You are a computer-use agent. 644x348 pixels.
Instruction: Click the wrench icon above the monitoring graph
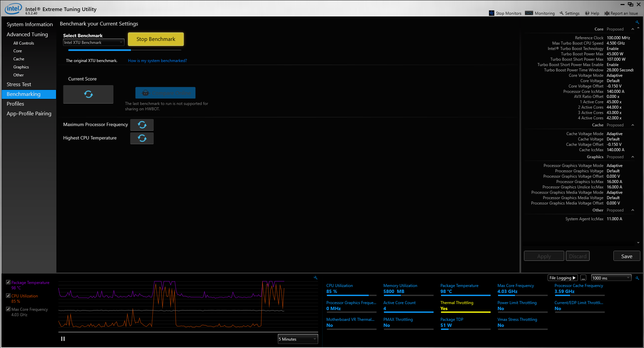[315, 278]
